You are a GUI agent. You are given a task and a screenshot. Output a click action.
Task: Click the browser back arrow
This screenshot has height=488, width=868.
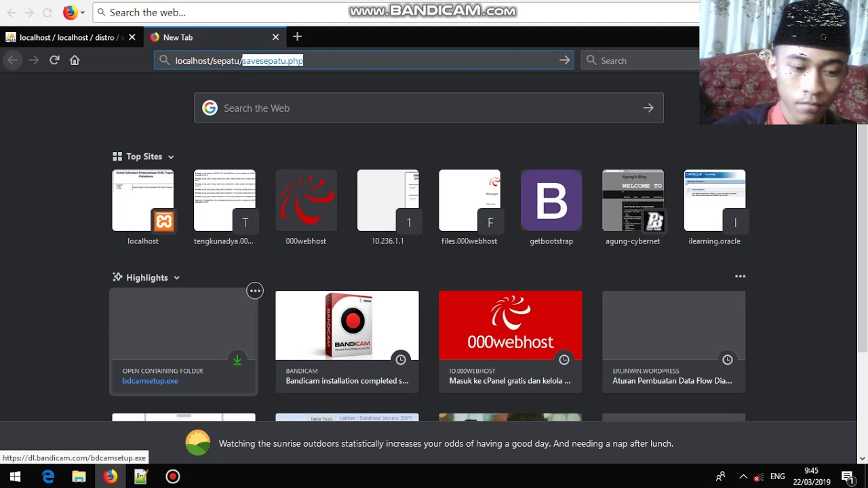(12, 60)
